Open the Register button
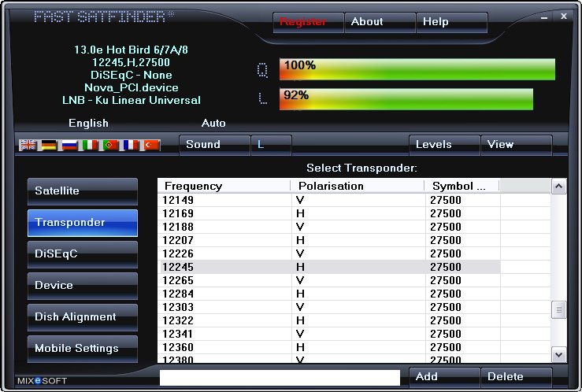Viewport: 582px width, 392px height. click(308, 22)
